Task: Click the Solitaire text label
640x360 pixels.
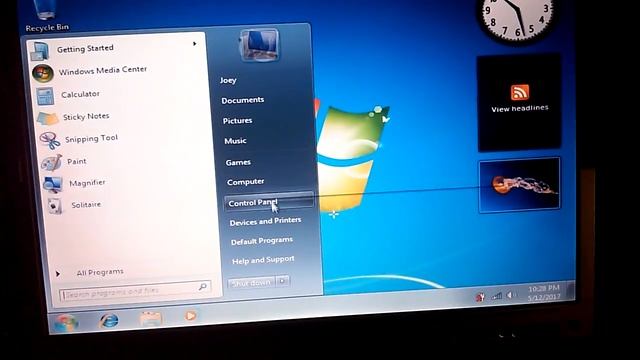Action: 86,204
